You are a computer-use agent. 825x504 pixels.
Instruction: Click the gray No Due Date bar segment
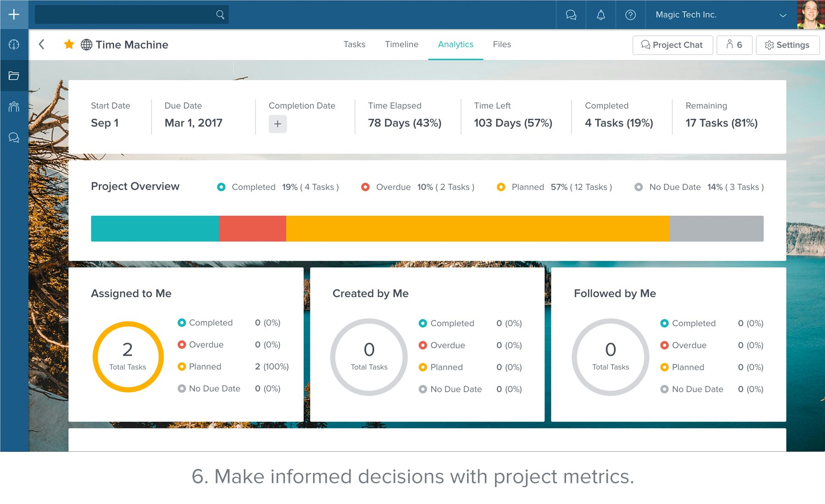pyautogui.click(x=716, y=229)
